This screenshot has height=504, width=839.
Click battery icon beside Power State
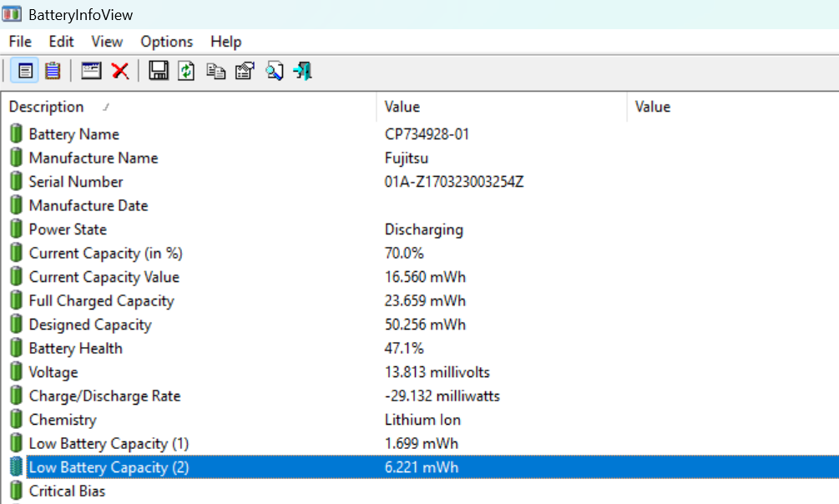[17, 229]
